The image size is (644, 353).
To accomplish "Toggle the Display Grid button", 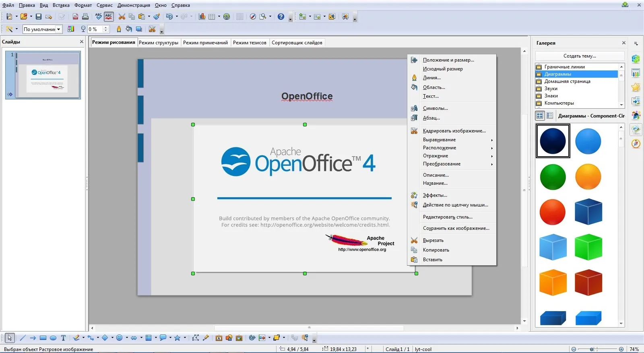I will [x=240, y=17].
